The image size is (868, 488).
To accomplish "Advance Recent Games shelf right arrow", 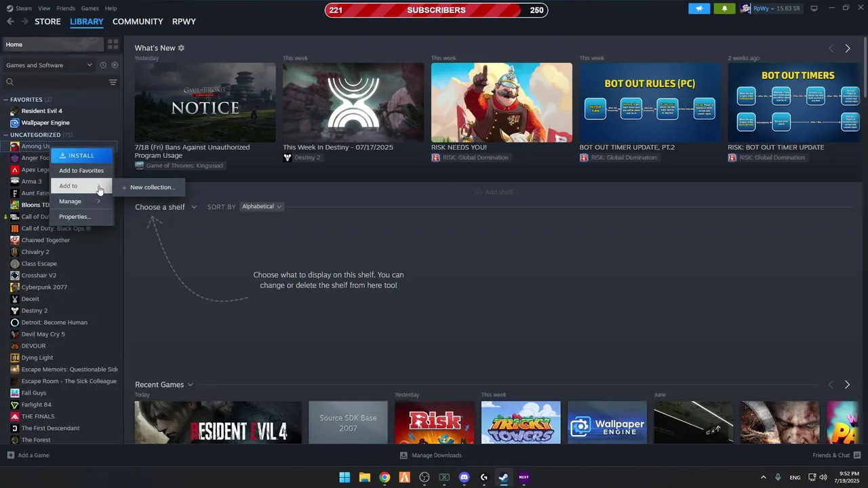I will coord(847,384).
